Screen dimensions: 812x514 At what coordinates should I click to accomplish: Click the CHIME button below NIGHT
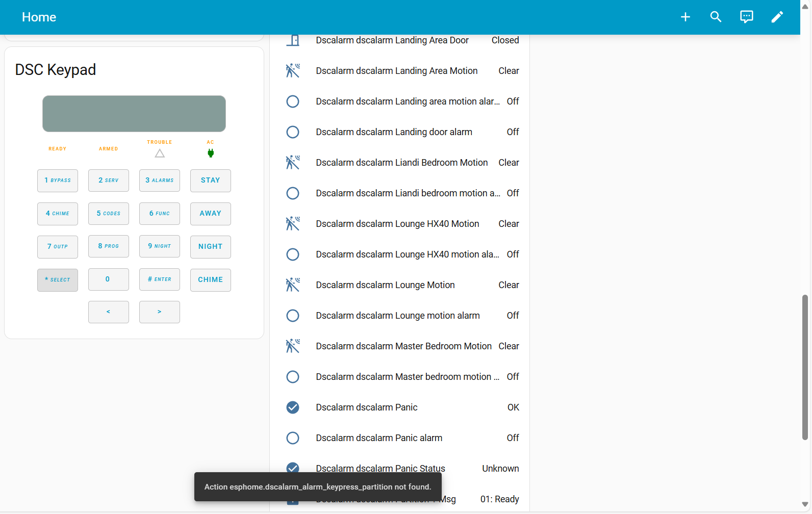pos(211,280)
